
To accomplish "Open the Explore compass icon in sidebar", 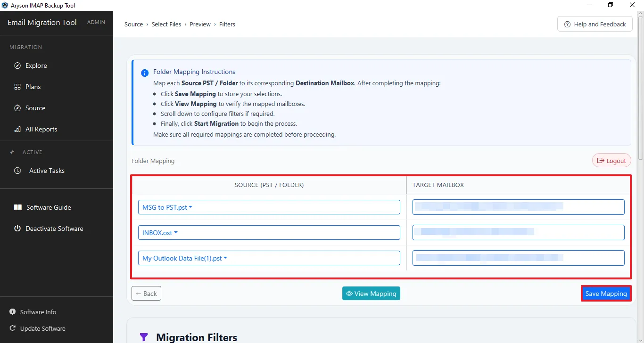I will (x=17, y=65).
